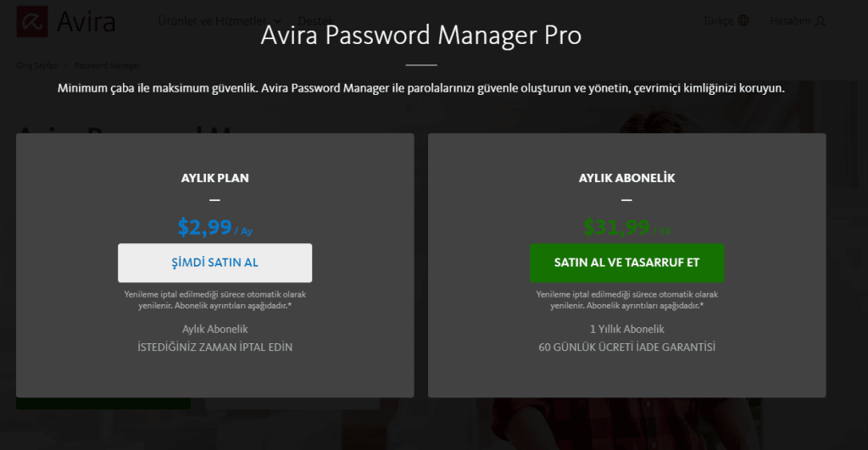Open the Destek menu item
The height and width of the screenshot is (450, 868).
click(315, 20)
